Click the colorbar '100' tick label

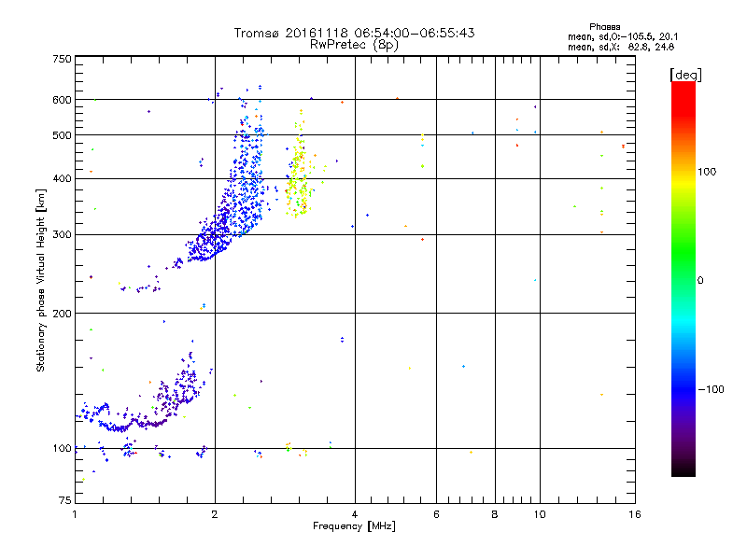(707, 172)
